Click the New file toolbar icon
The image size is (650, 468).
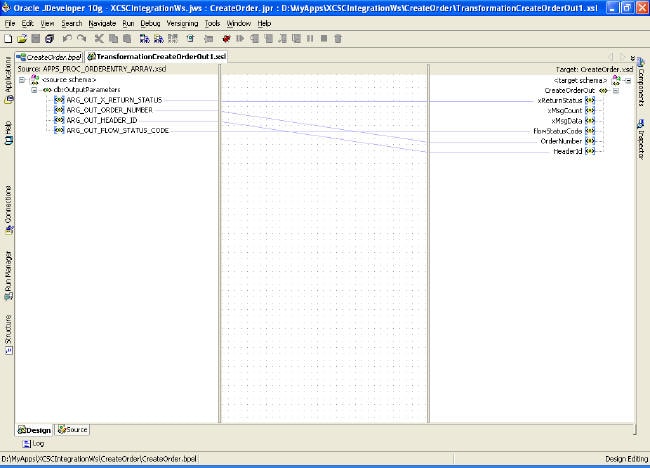pos(8,38)
